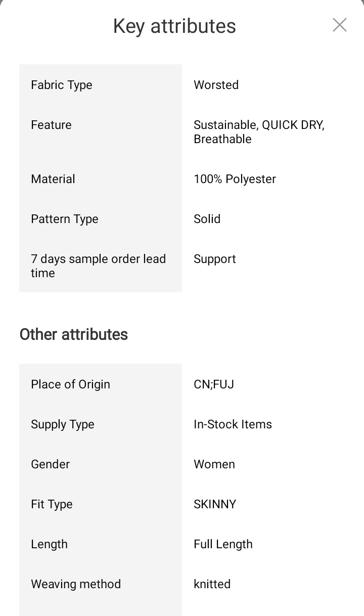Tap the Other attributes heading

(x=74, y=334)
